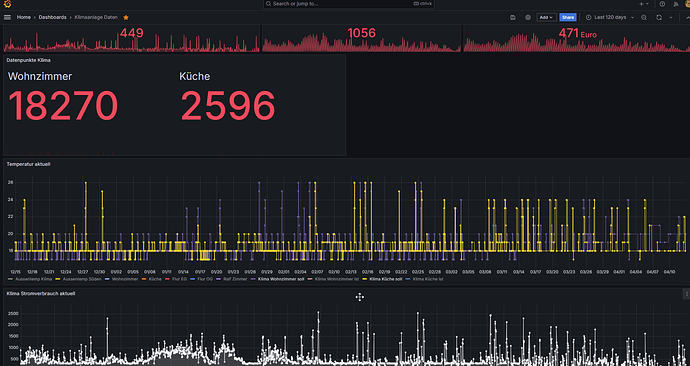Screen dimensions: 690x366
Task: Open the plus new-item dropdown in header
Action: coord(643,4)
